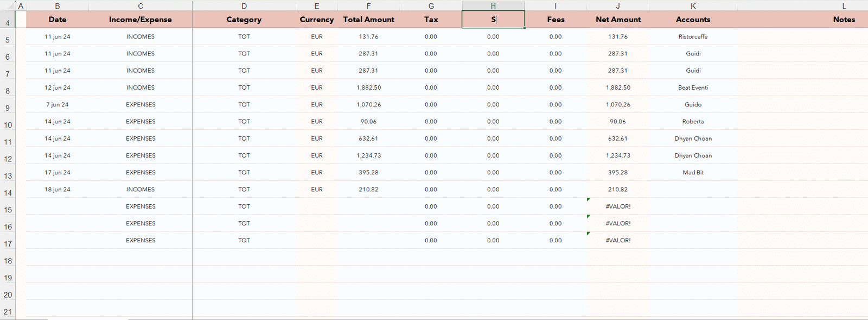Select the 7 jun 24 date cell
The height and width of the screenshot is (320, 868).
(58, 105)
